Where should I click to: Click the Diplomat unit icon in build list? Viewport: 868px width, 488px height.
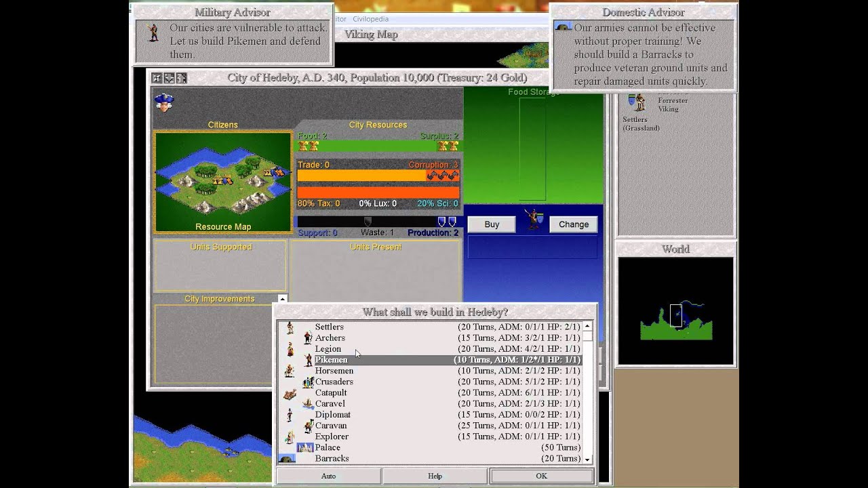coord(290,415)
